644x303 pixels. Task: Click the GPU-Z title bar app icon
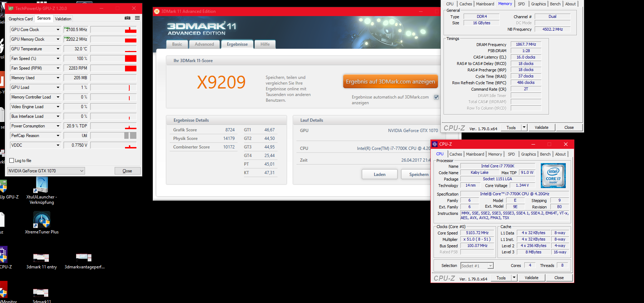coord(11,8)
